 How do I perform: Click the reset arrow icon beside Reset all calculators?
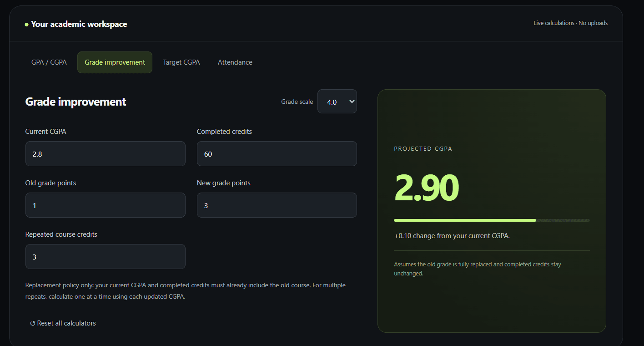tap(33, 323)
